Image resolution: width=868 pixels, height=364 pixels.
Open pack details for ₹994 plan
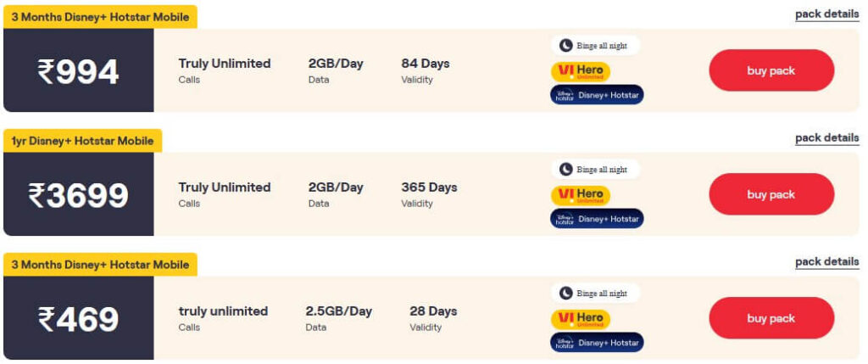[827, 14]
